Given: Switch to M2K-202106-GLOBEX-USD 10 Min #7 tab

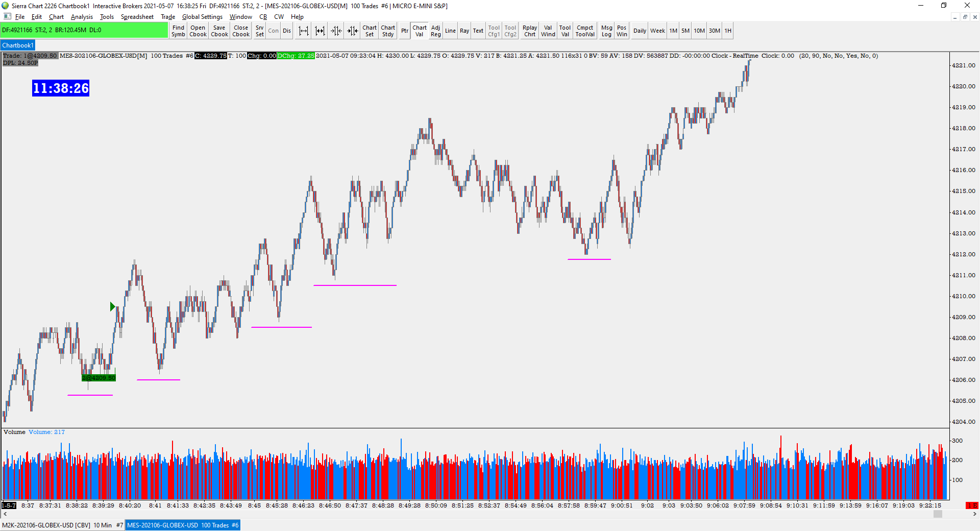Looking at the screenshot, I should point(63,525).
